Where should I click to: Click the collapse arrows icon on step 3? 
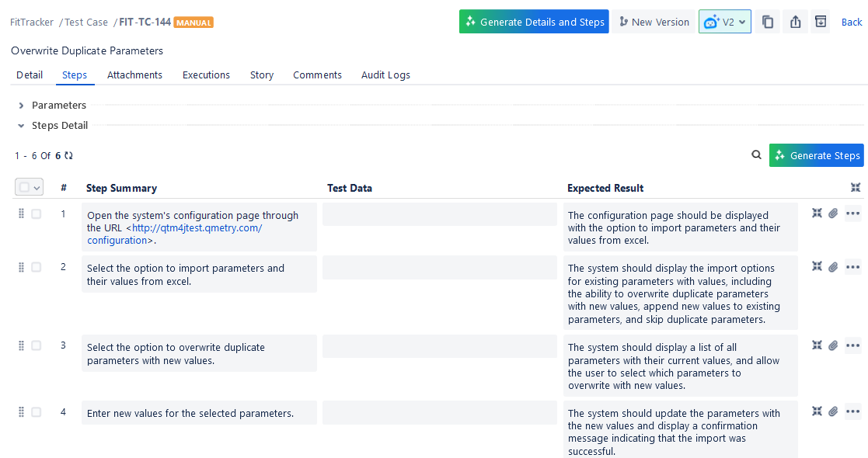coord(817,345)
